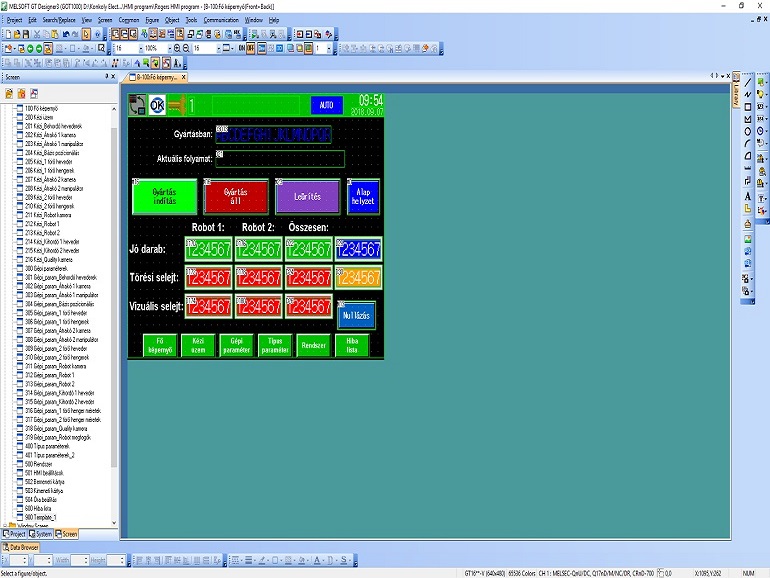Close the B-100 Fő képernyő tab
Viewport: 770px width, 578px height.
[x=184, y=77]
